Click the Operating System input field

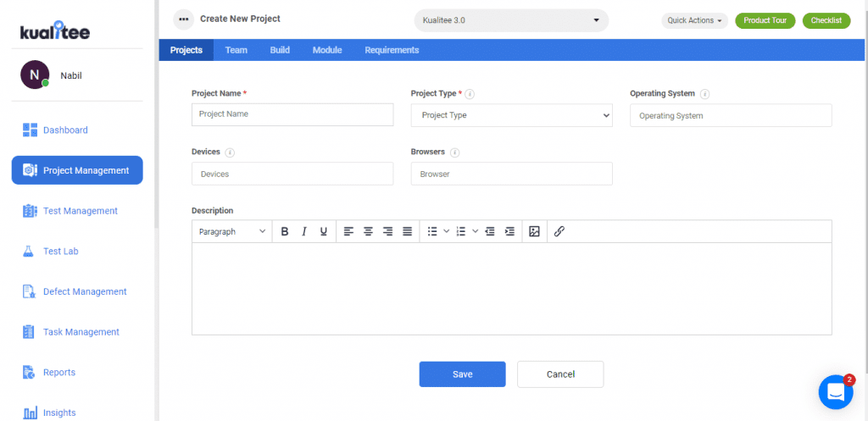tap(731, 115)
